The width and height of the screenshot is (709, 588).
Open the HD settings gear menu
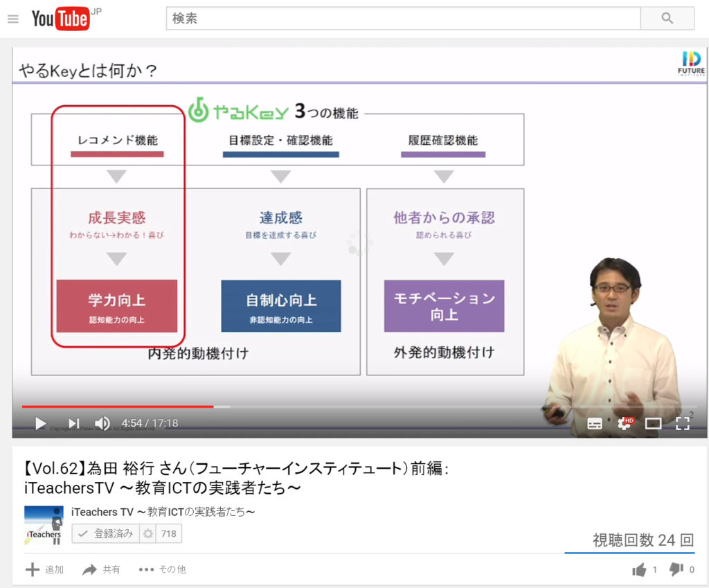tap(625, 423)
